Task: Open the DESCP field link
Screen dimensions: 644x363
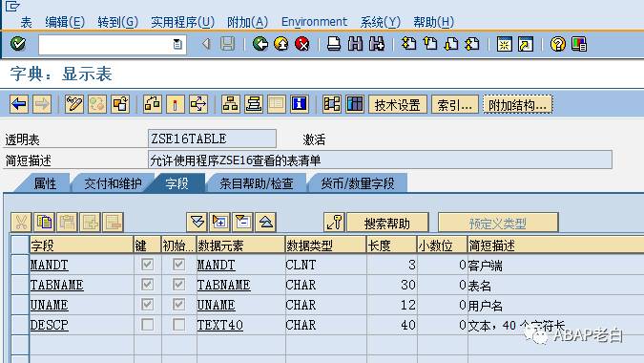Action: 50,325
